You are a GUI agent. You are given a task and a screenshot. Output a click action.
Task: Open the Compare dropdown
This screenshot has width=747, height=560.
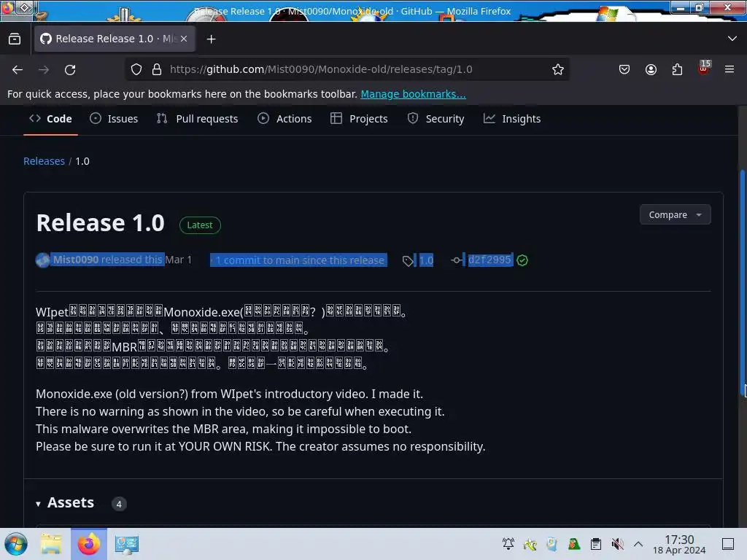pos(675,215)
